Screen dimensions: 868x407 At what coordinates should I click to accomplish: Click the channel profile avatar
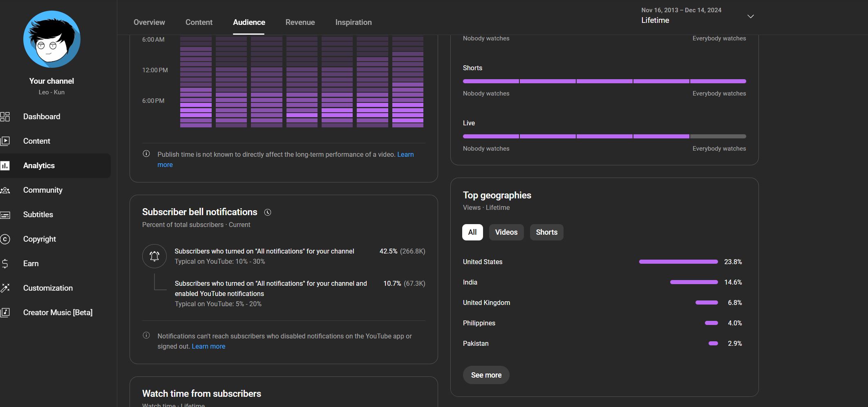[x=52, y=39]
